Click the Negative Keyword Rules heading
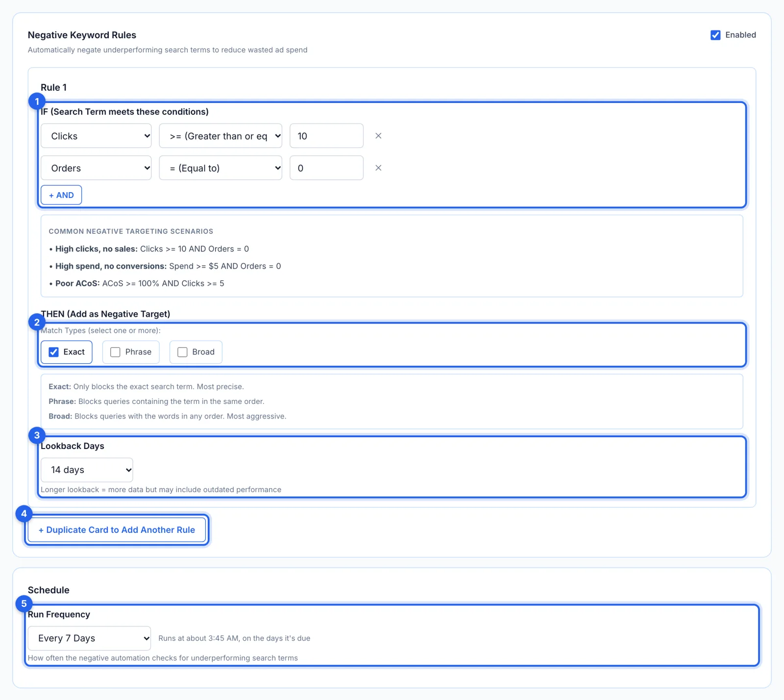The height and width of the screenshot is (700, 784). (x=82, y=35)
